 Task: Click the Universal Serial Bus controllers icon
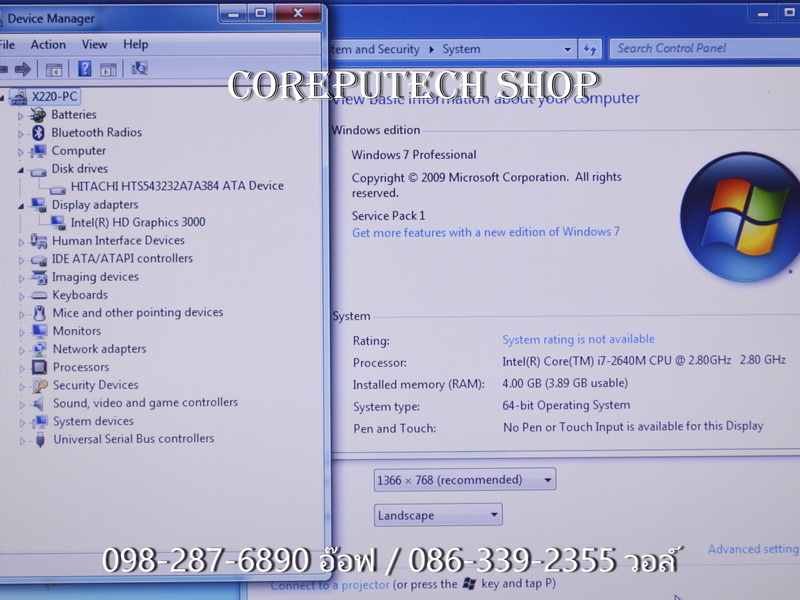[x=40, y=440]
